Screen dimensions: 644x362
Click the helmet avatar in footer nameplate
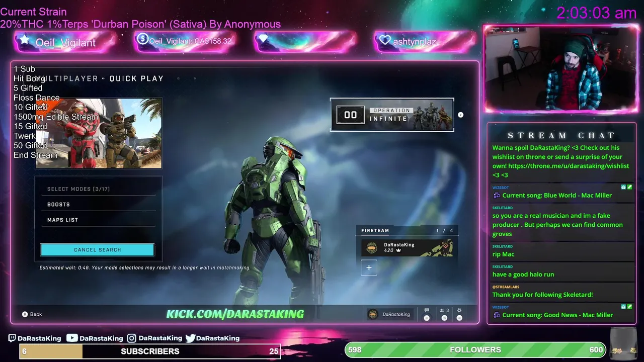(373, 314)
